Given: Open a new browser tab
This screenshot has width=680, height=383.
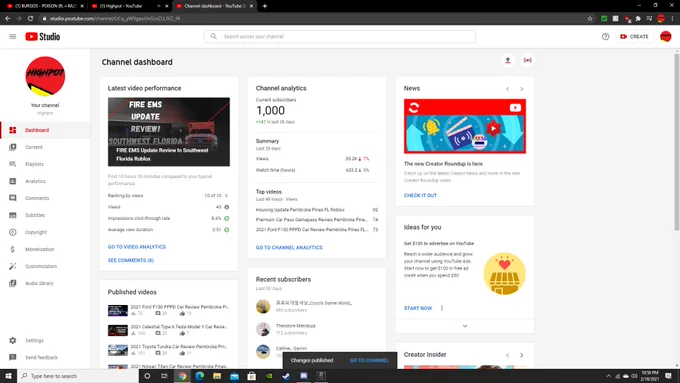Looking at the screenshot, I should [x=265, y=6].
